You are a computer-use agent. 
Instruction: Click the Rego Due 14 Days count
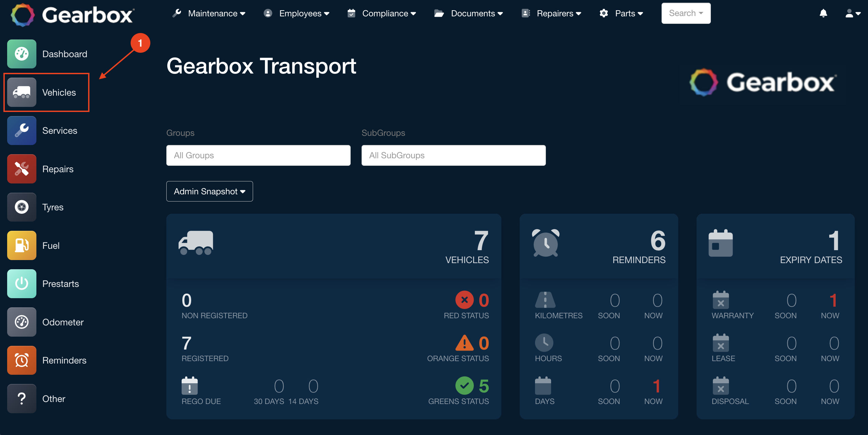(x=313, y=386)
